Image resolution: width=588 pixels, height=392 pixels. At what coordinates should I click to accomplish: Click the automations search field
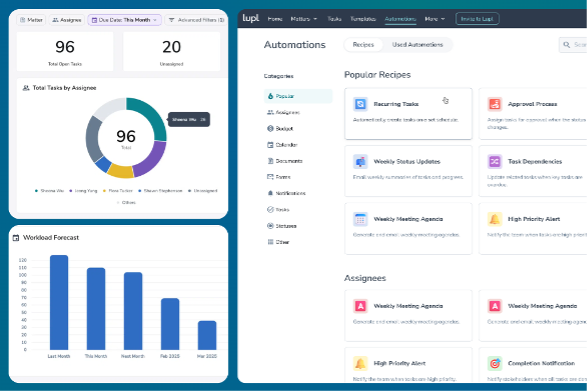573,45
